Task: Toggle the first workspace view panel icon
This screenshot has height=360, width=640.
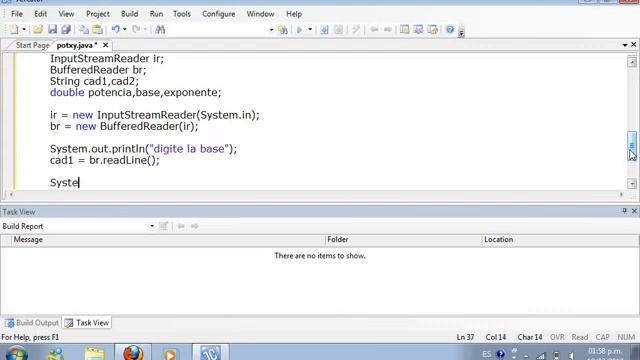Action: click(x=404, y=29)
